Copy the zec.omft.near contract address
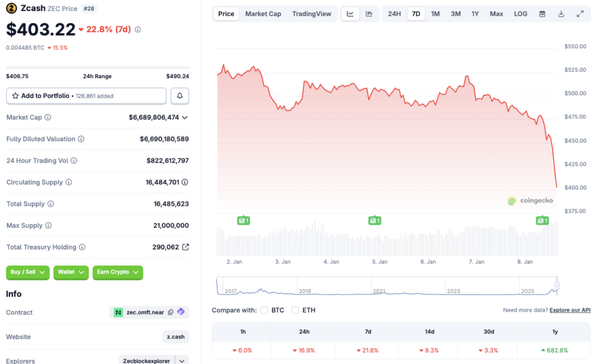594x364 pixels. pos(170,312)
